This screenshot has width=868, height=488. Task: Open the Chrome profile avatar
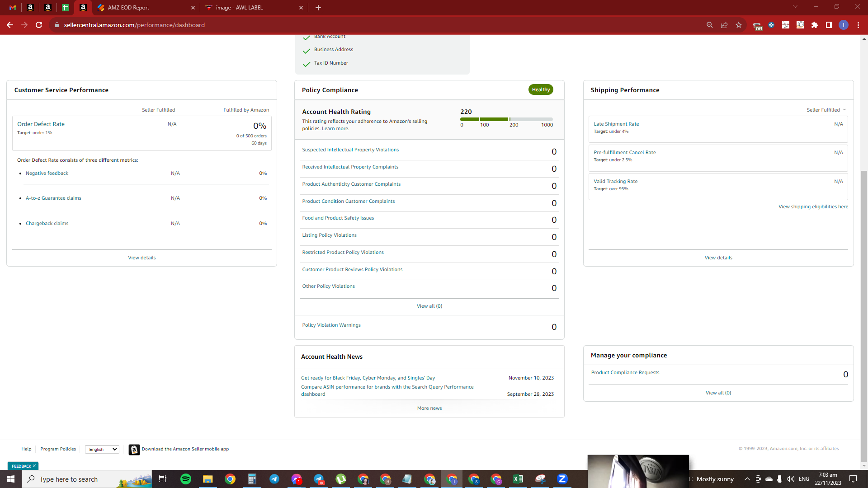pyautogui.click(x=844, y=25)
